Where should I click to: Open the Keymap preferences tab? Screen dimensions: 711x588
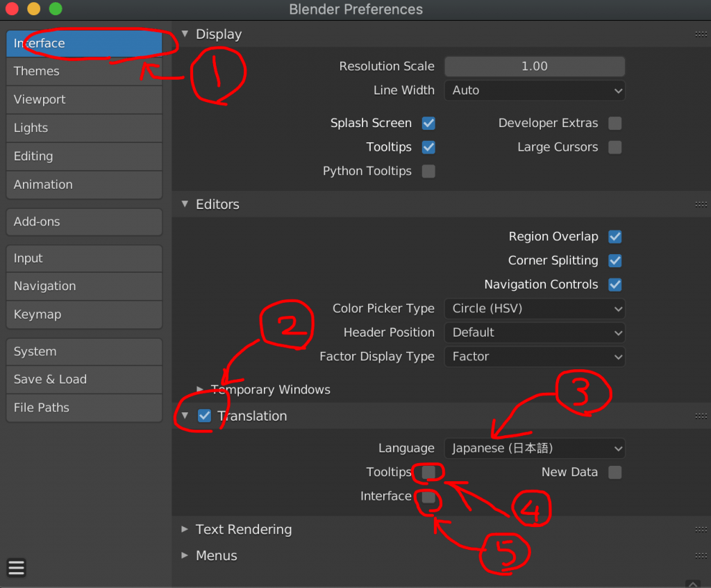tap(84, 314)
